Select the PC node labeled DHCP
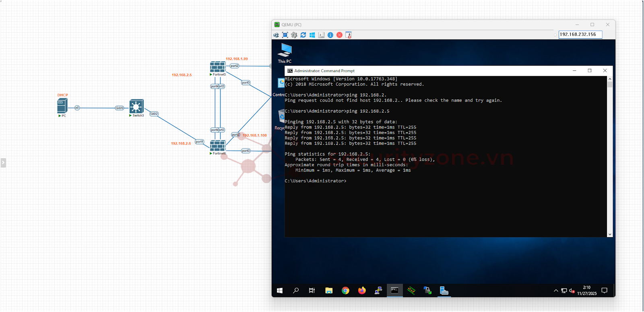 tap(62, 106)
